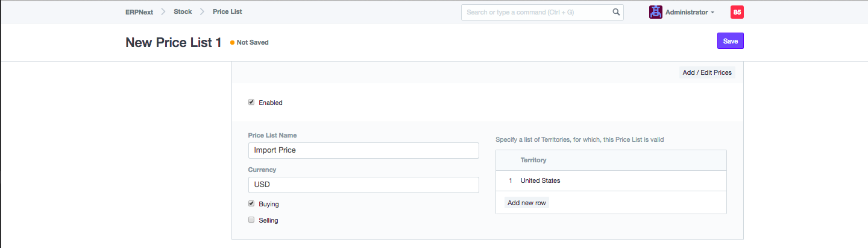Uncheck the Enabled checkbox
This screenshot has width=868, height=248.
tap(251, 102)
